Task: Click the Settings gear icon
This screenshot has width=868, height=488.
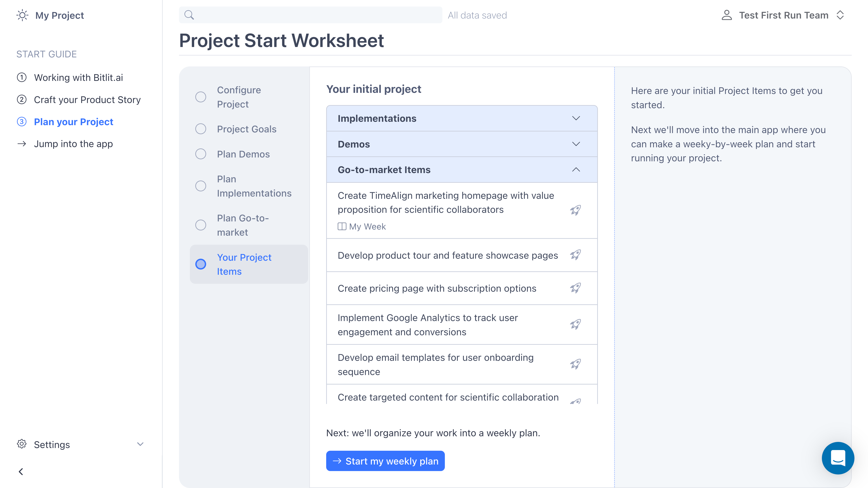Action: [x=22, y=444]
